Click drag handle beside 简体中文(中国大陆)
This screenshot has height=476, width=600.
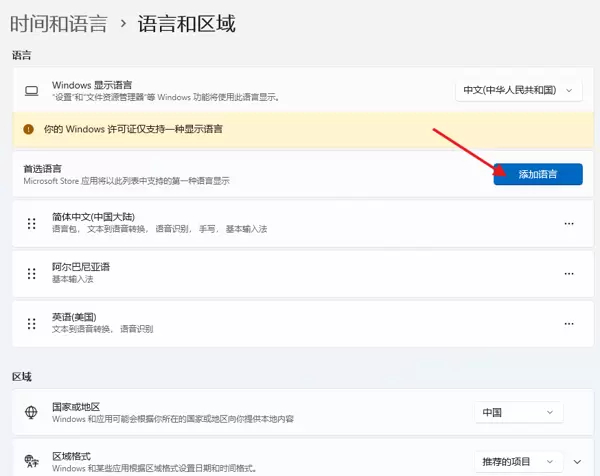tap(31, 223)
